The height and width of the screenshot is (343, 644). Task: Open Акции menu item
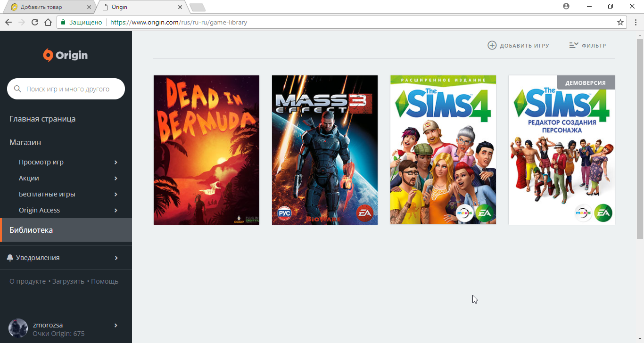point(29,178)
